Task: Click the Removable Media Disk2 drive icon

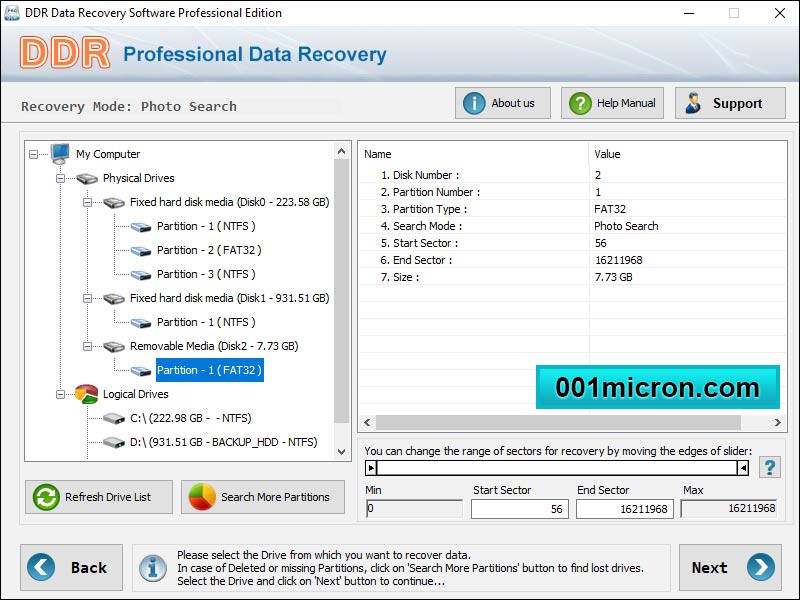Action: [114, 346]
